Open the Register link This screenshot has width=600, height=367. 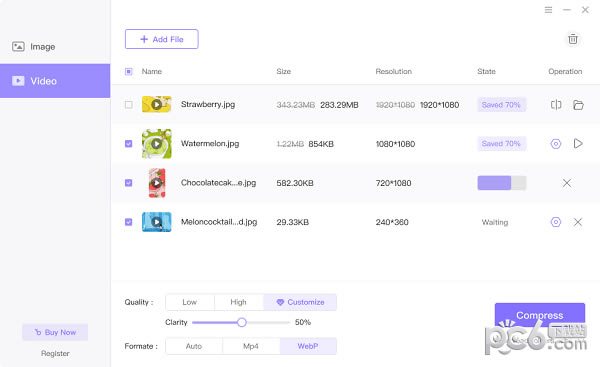tap(55, 353)
